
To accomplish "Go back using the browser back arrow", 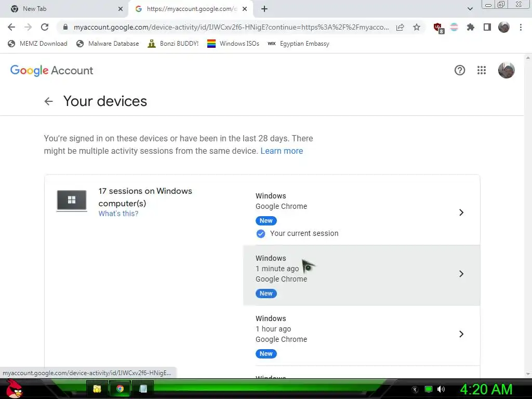I will point(11,27).
